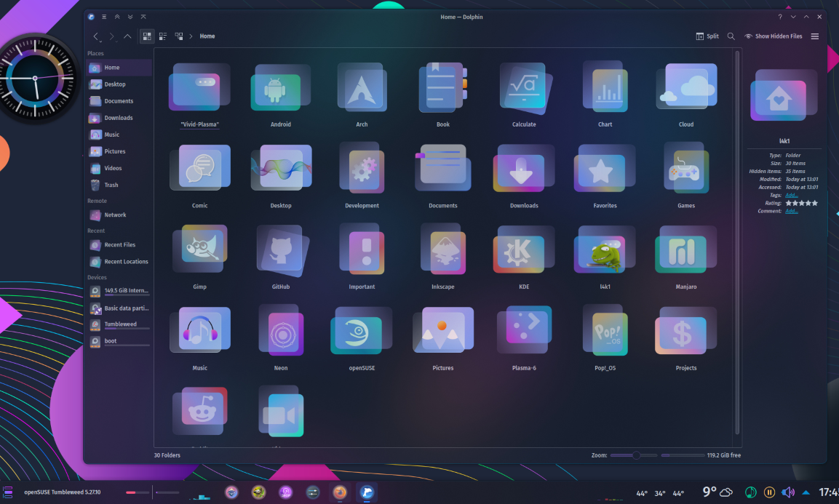Open the hamburger menu on the toolbar

tap(815, 36)
